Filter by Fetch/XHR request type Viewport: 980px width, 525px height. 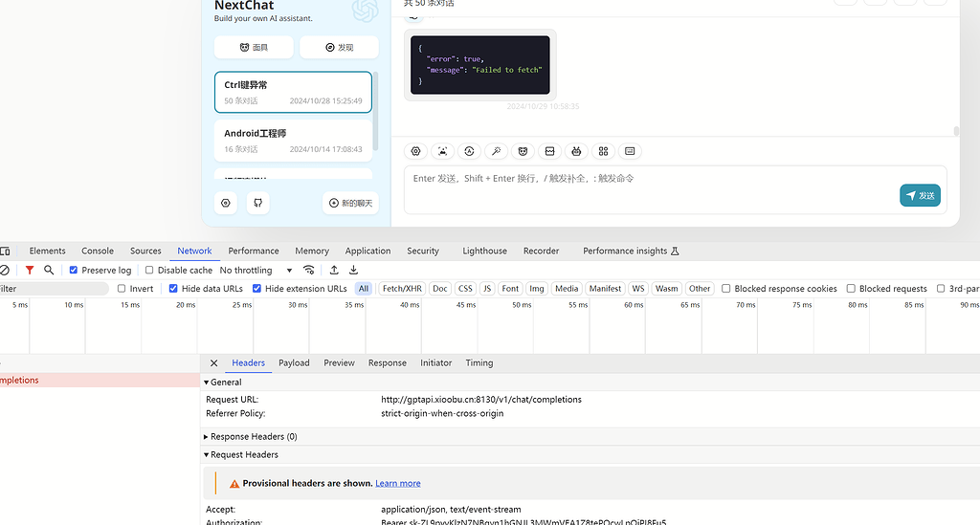402,289
